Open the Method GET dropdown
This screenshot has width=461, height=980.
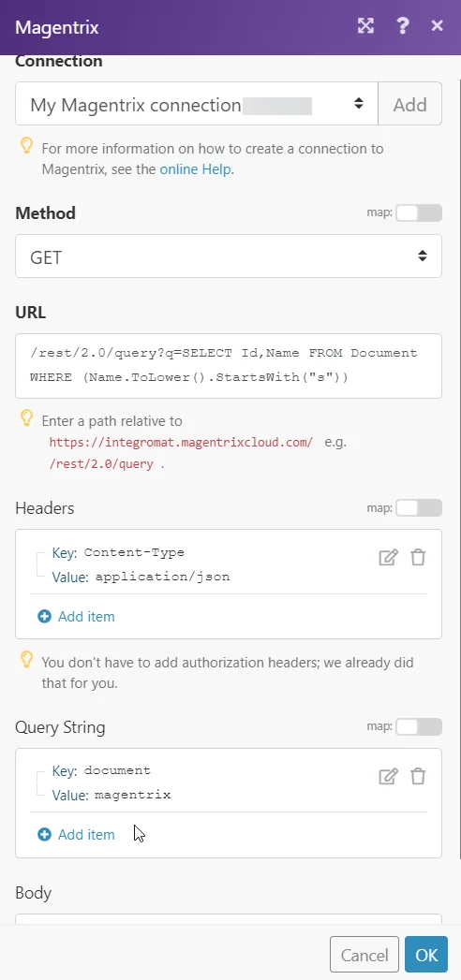click(229, 256)
